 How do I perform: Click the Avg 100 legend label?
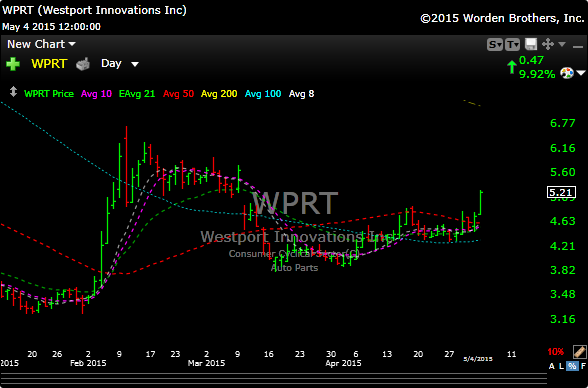[x=263, y=94]
